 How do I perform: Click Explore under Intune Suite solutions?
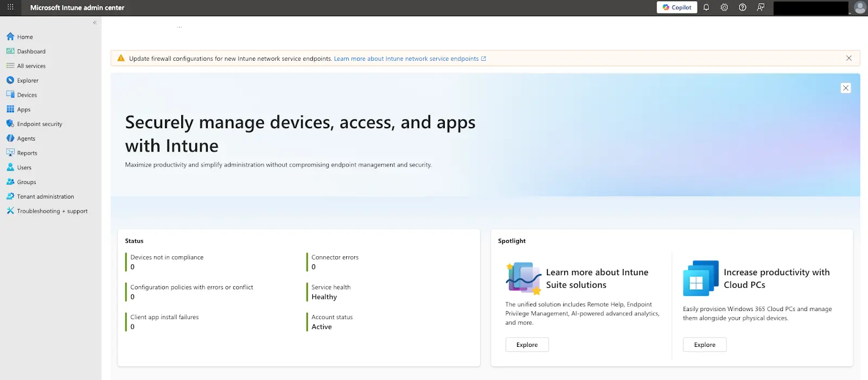(527, 345)
